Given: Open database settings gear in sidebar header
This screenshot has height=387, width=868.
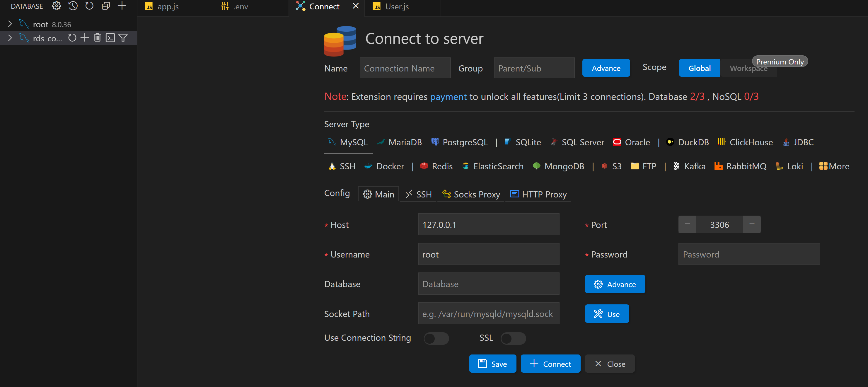Looking at the screenshot, I should (x=56, y=6).
